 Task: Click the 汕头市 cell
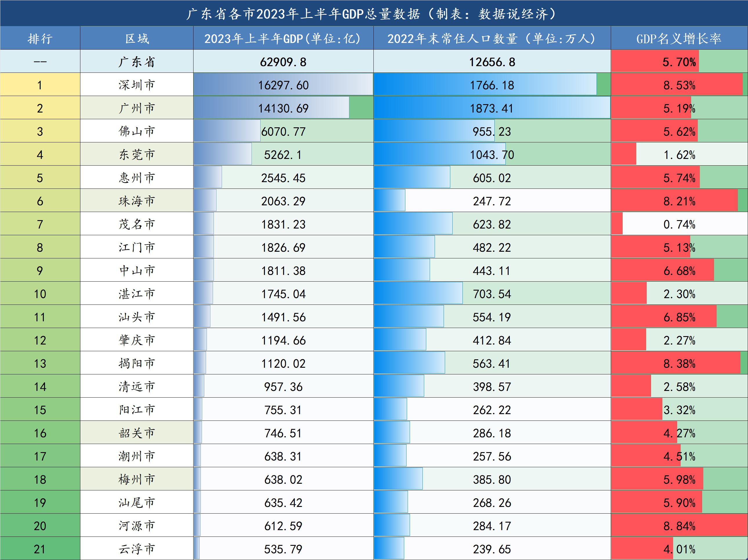(x=137, y=317)
